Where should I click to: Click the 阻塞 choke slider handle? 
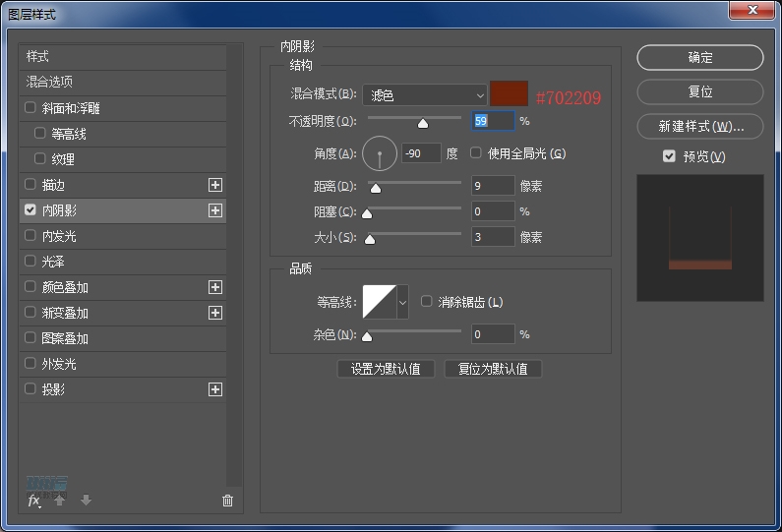[367, 214]
